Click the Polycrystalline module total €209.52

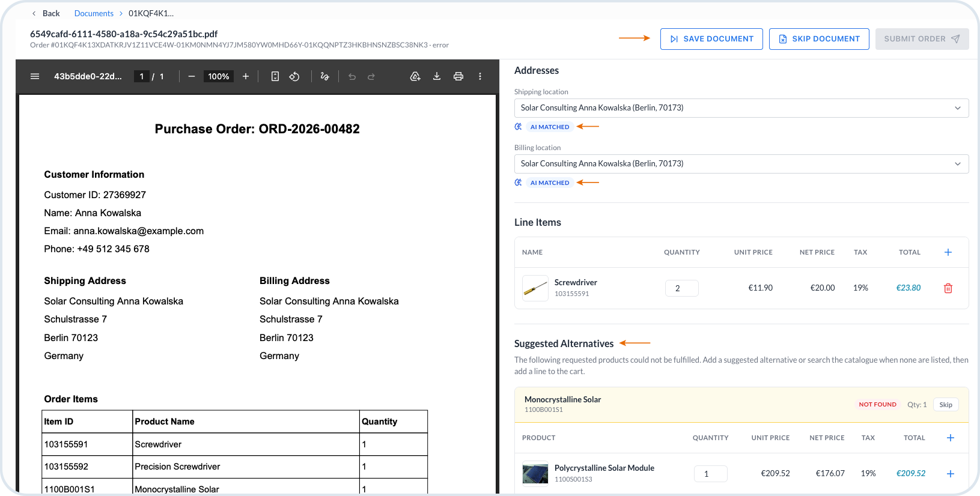[x=911, y=474]
